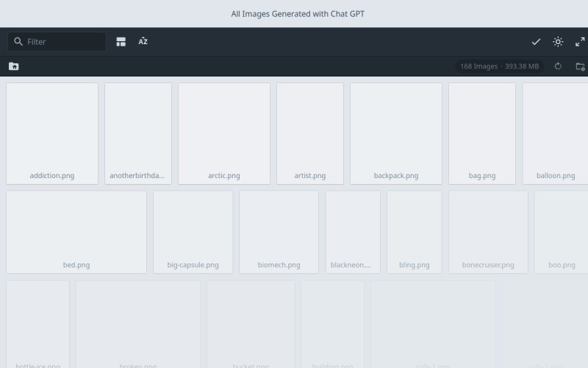Select bonecruiser.png image tile

coord(488,232)
